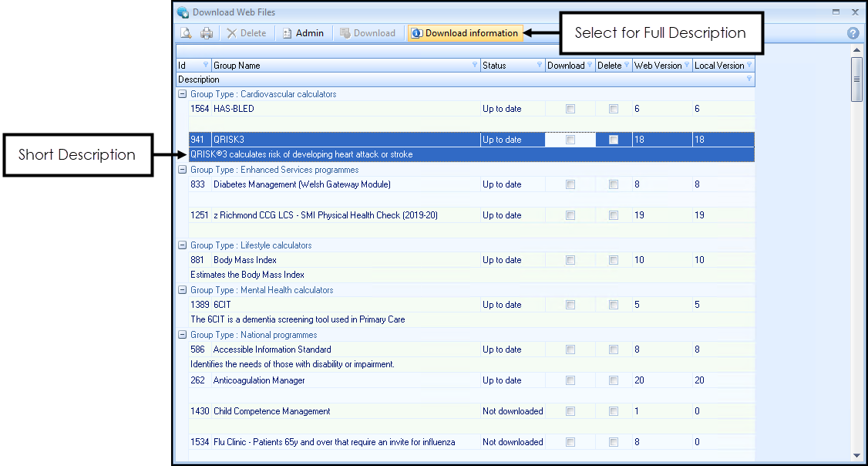
Task: Click the Group Name column filter icon
Action: coord(474,66)
